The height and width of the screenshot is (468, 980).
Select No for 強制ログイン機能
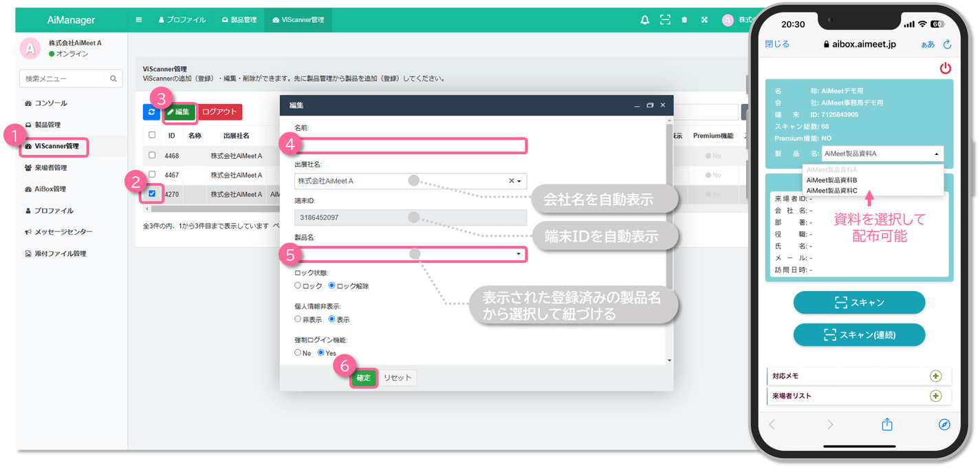point(298,352)
